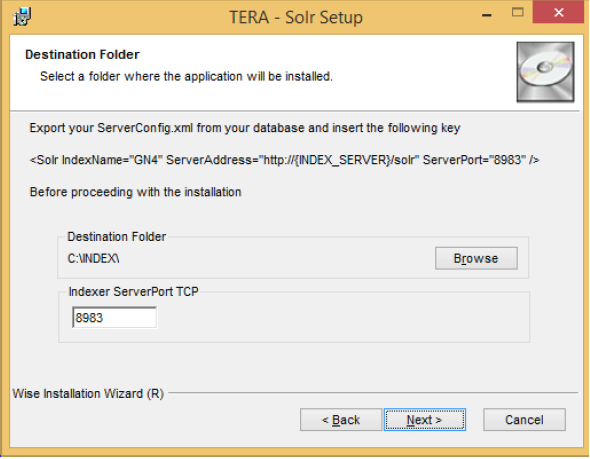Click the Solr IndexName key text
The width and height of the screenshot is (590, 459).
click(x=284, y=160)
